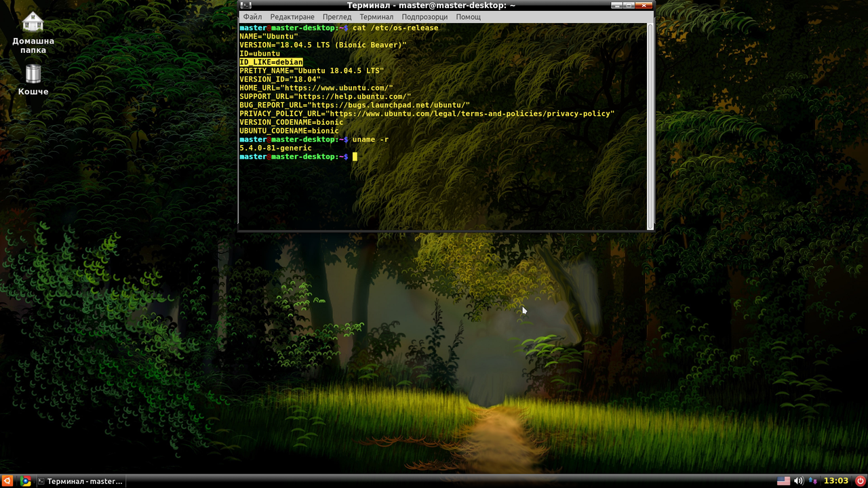
Task: Open the Редактиране menu
Action: pos(292,17)
